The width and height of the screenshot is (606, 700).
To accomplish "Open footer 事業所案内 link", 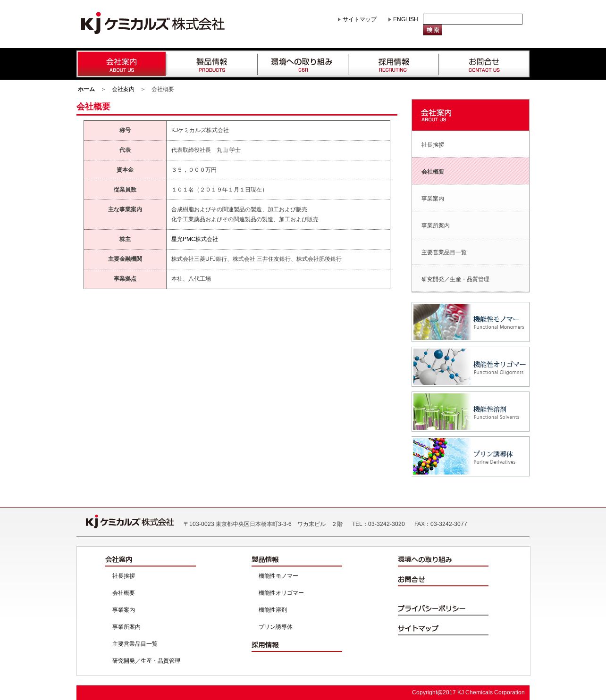I will point(126,627).
